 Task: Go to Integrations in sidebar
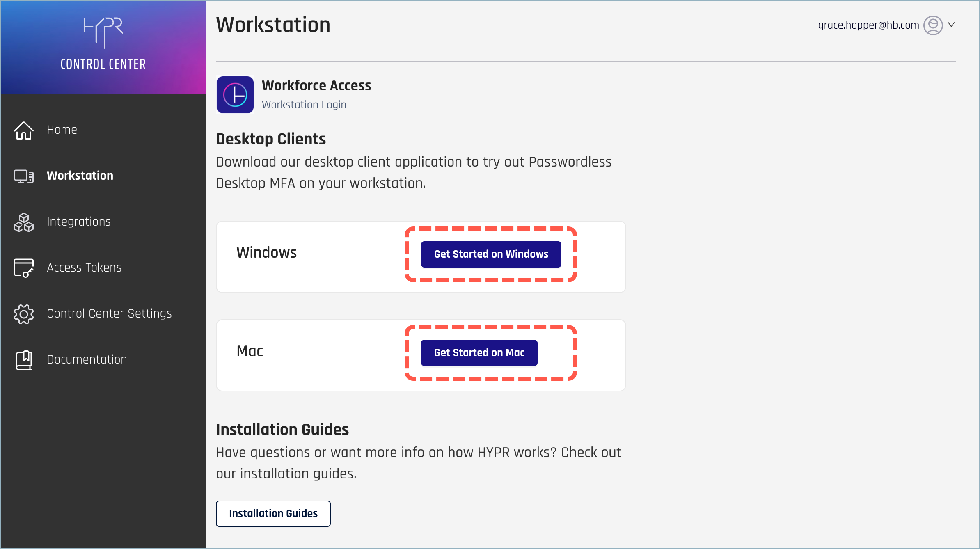tap(79, 222)
